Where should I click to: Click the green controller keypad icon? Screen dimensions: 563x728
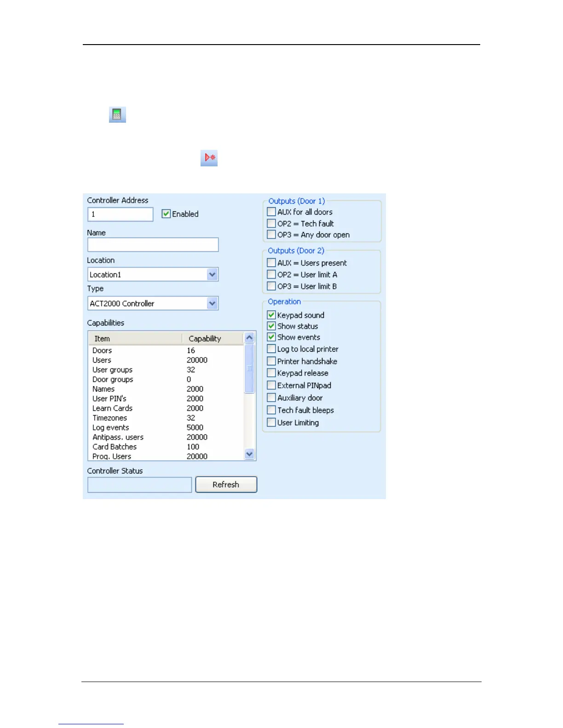tap(117, 114)
